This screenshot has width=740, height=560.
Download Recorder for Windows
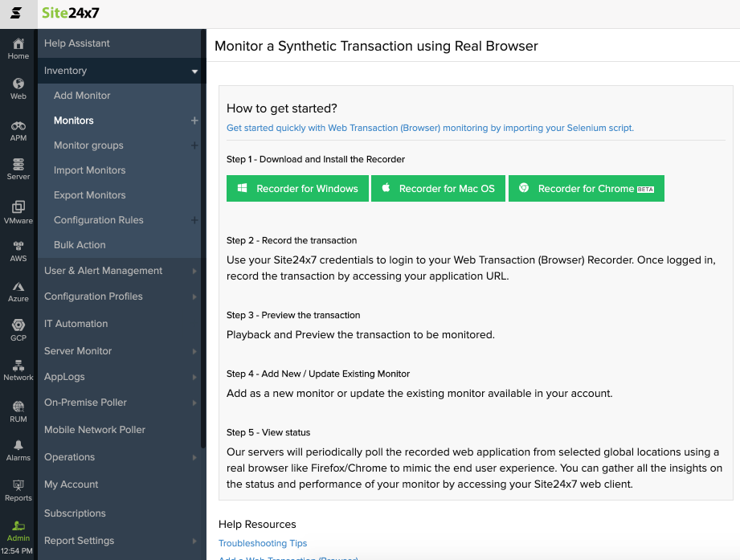296,188
